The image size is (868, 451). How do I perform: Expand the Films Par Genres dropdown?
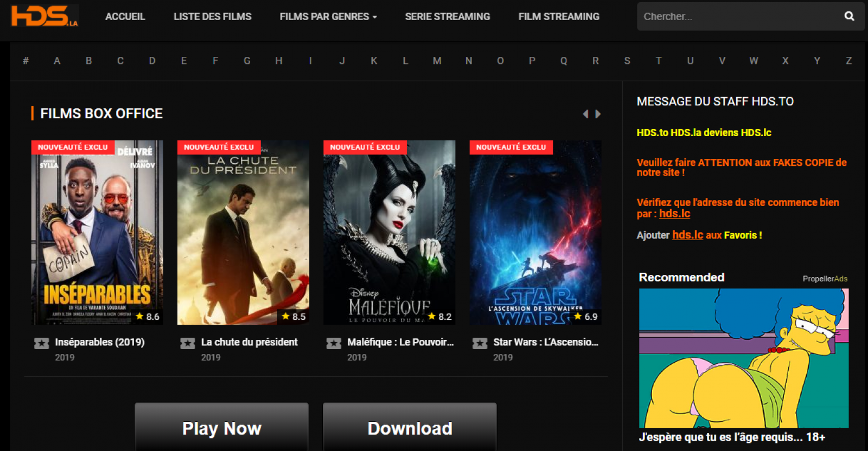(x=328, y=17)
